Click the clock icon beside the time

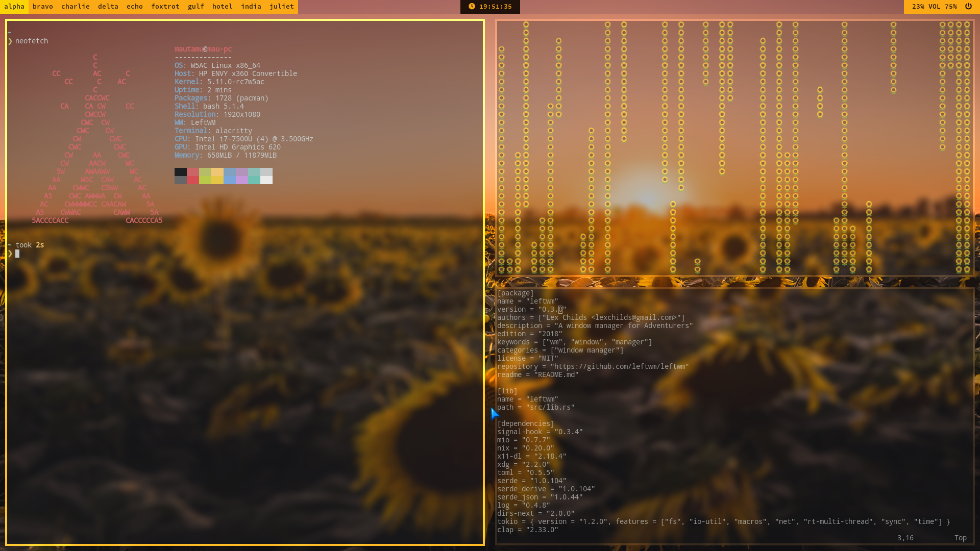click(x=472, y=7)
